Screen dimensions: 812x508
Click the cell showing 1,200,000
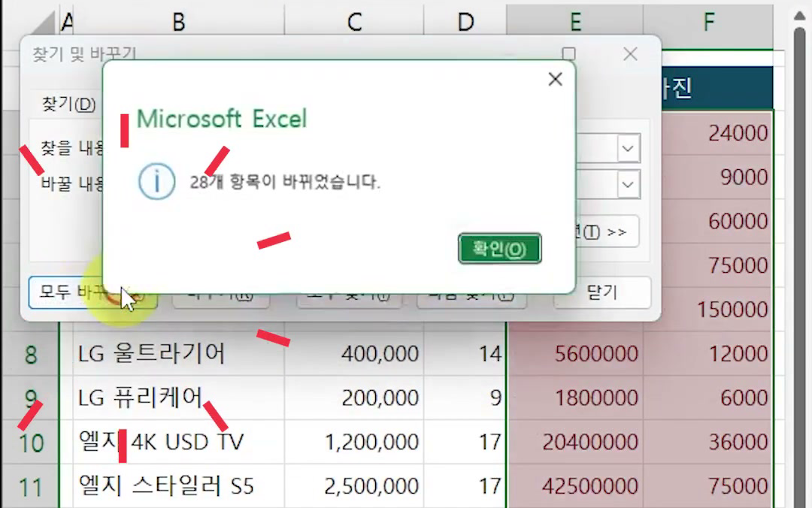click(x=354, y=442)
